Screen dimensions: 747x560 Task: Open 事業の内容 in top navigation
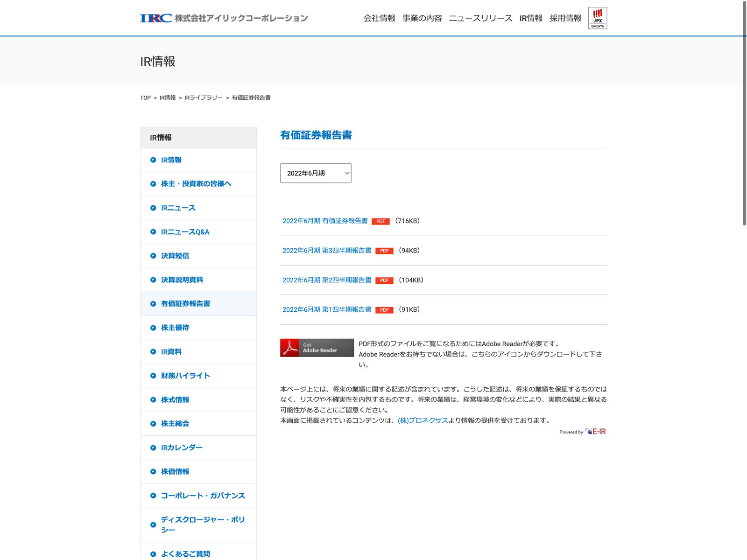click(422, 18)
